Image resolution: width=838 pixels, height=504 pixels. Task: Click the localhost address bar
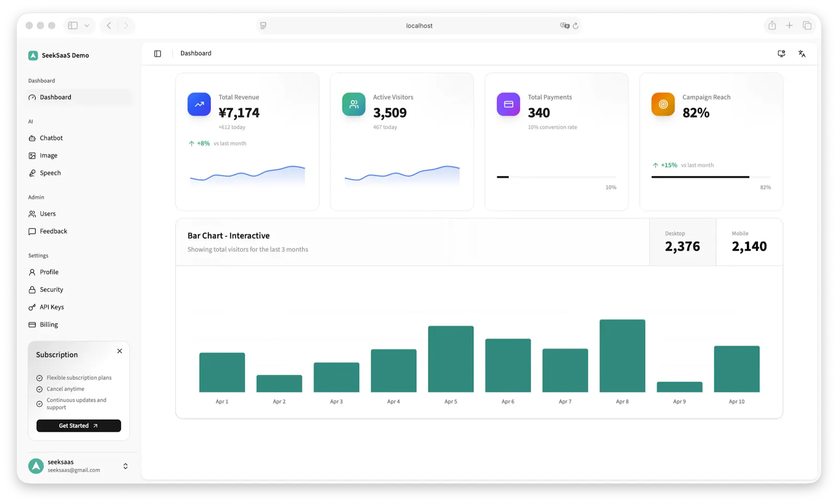[419, 26]
